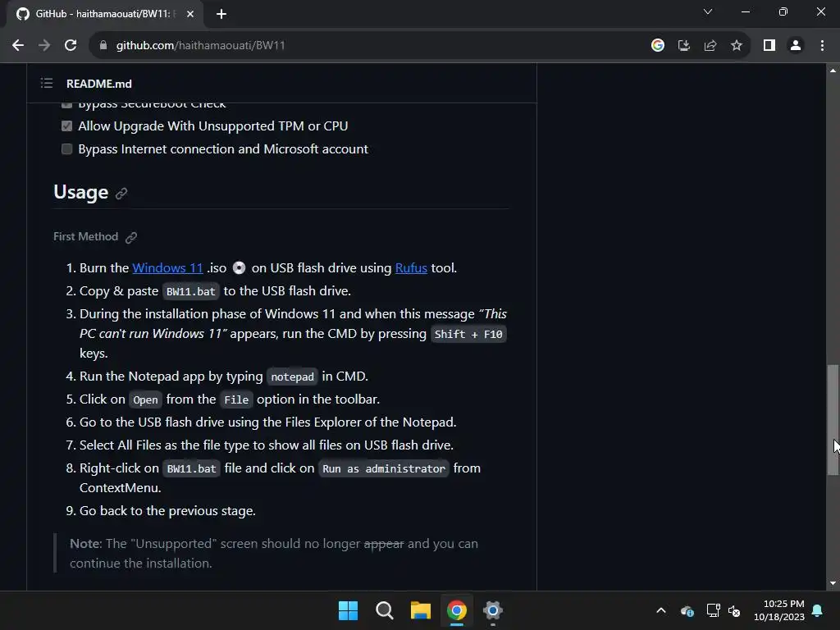Screen dimensions: 840x630
Task: Open the tab search chevron
Action: click(708, 11)
